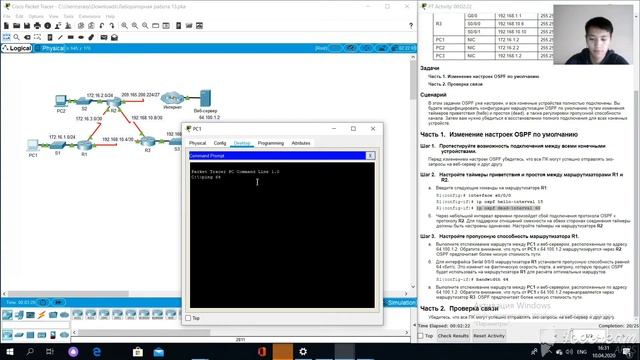Open Settings gear from taskbar
The height and width of the screenshot is (360, 640).
click(x=303, y=351)
